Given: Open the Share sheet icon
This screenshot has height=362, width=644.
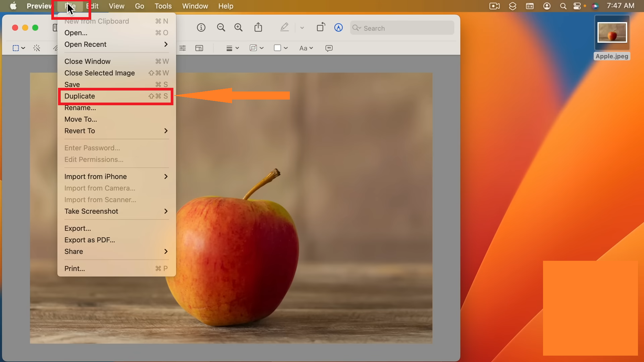Looking at the screenshot, I should tap(258, 27).
